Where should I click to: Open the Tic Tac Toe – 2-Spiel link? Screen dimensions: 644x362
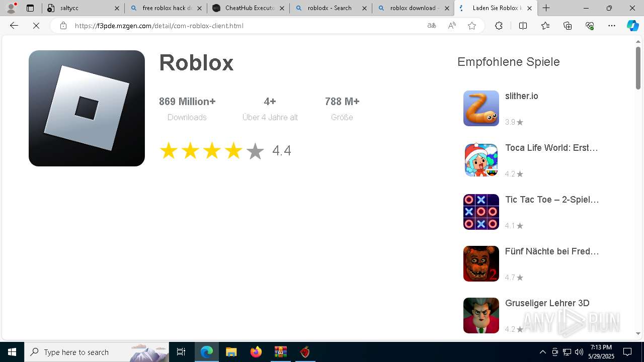click(x=552, y=200)
